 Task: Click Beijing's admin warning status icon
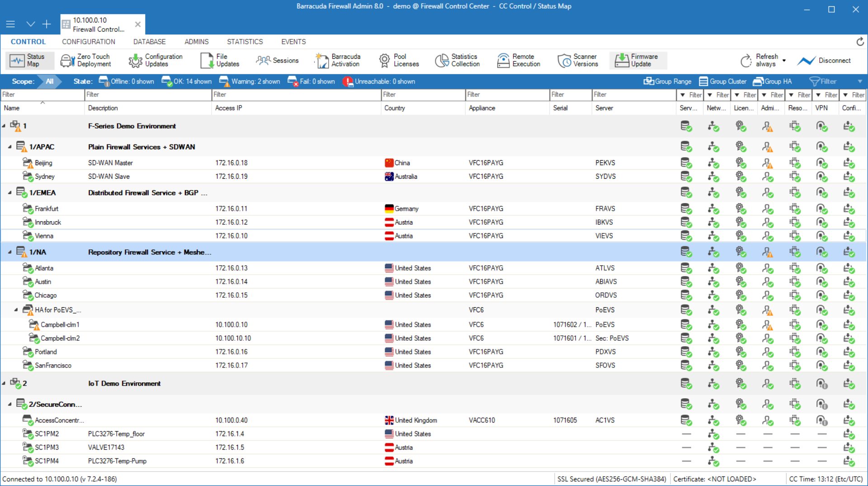768,163
